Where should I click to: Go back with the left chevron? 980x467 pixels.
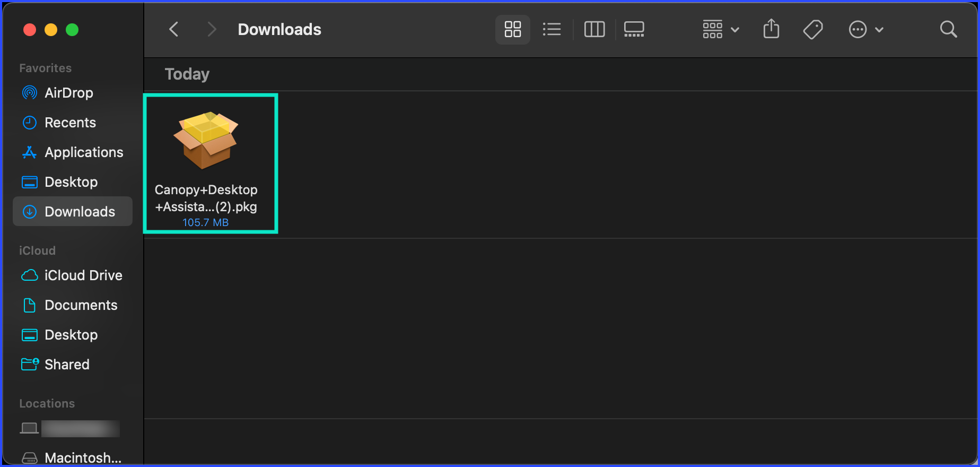[173, 29]
